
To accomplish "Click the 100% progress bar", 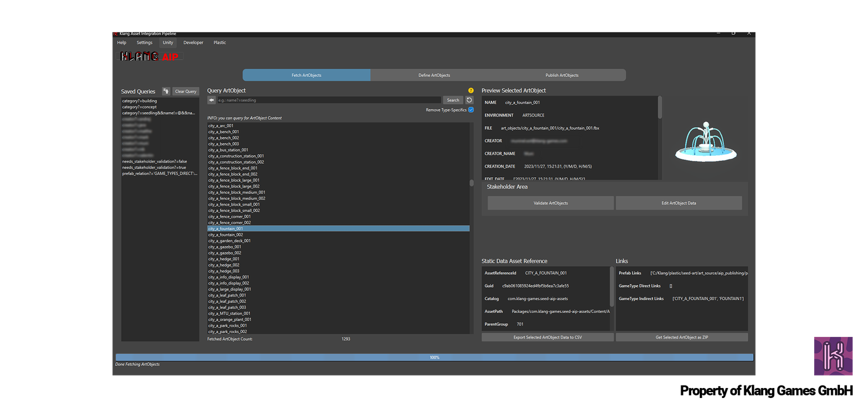I will tap(434, 357).
